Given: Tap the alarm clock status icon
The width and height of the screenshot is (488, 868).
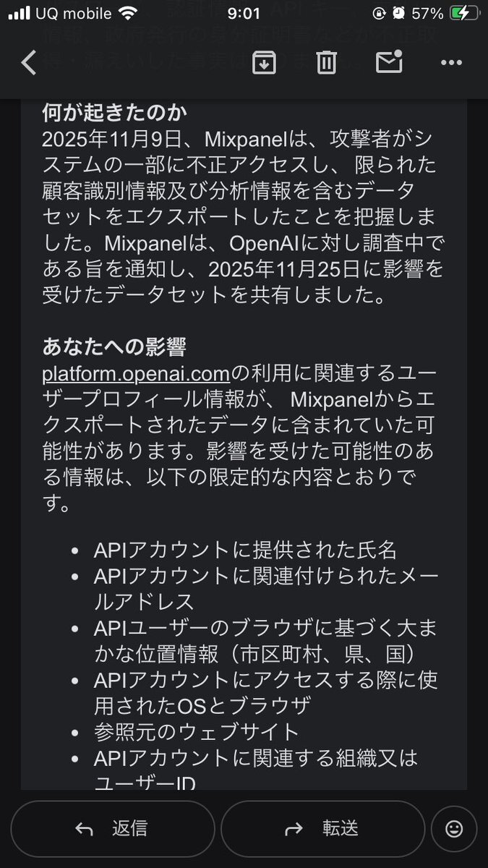Looking at the screenshot, I should tap(400, 14).
